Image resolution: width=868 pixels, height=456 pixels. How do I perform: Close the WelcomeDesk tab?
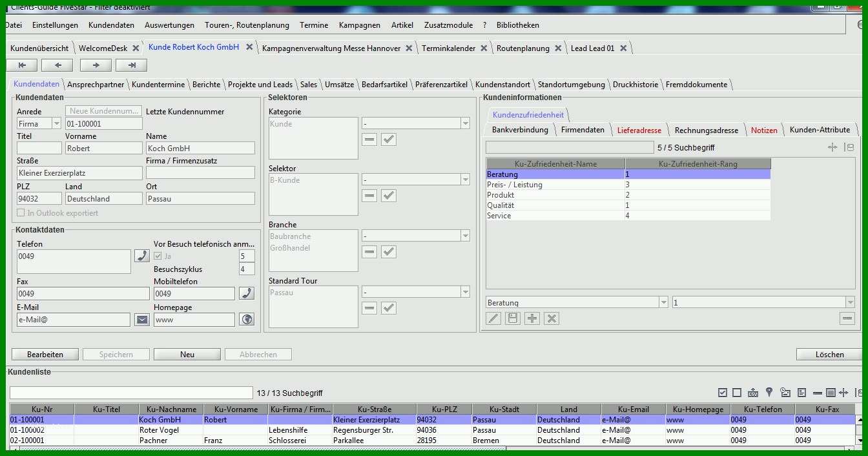pyautogui.click(x=136, y=48)
